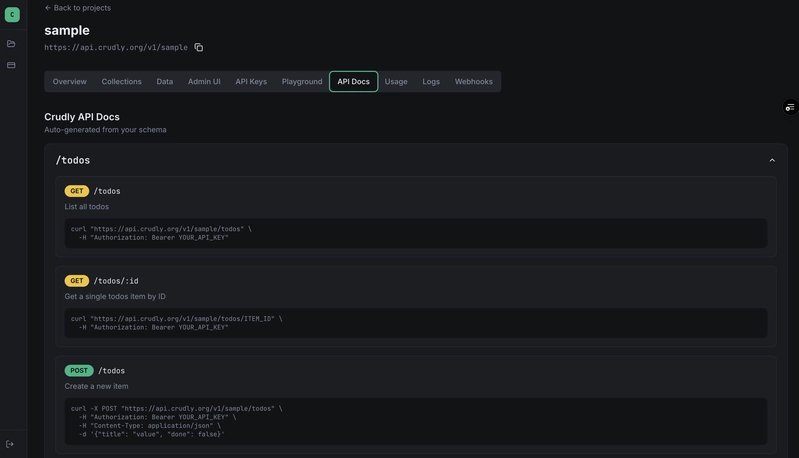Copy the sample API URL
Image resolution: width=799 pixels, height=458 pixels.
point(199,47)
